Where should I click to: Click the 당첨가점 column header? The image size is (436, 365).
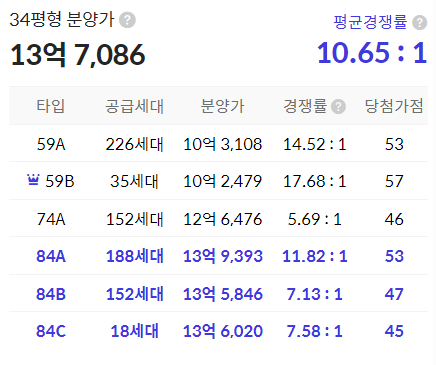[394, 106]
